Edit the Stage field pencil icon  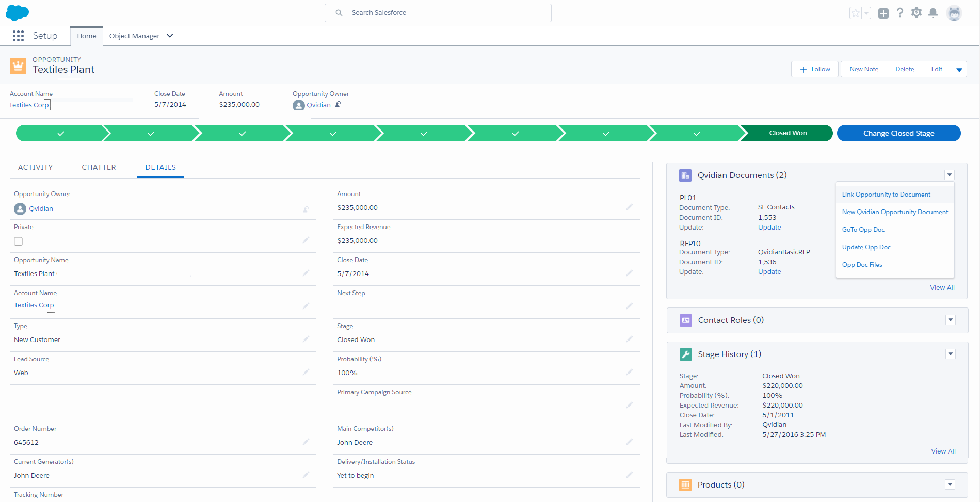click(630, 339)
